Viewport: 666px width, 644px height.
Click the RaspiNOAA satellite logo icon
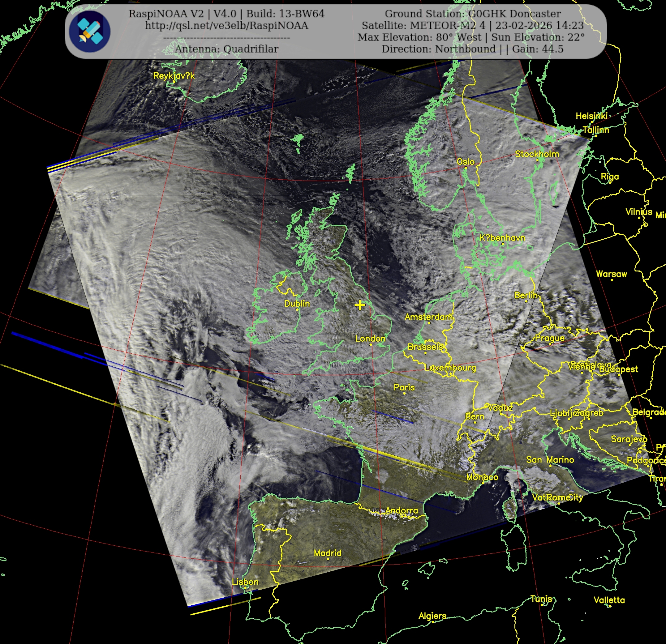pos(90,31)
